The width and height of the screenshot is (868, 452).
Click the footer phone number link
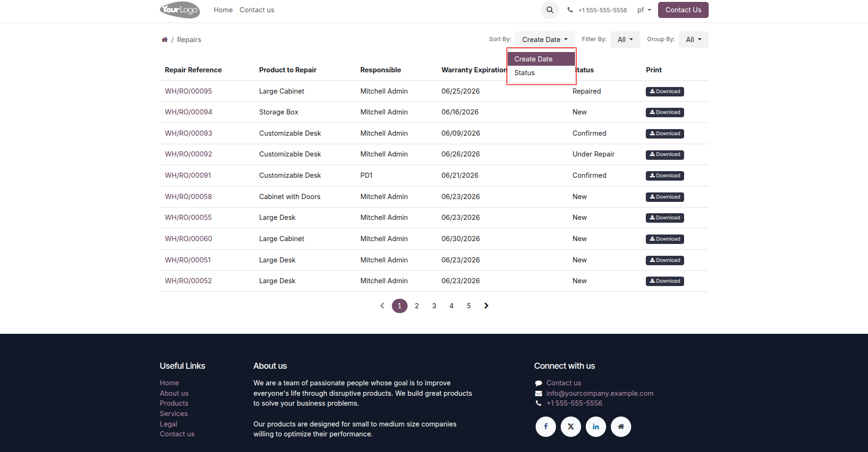574,403
